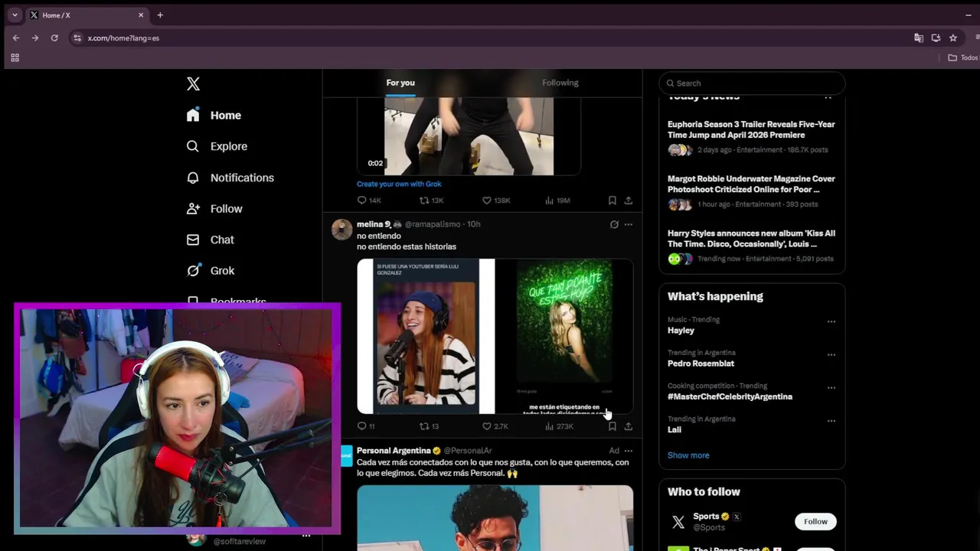
Task: Open the Sports account name
Action: (706, 517)
